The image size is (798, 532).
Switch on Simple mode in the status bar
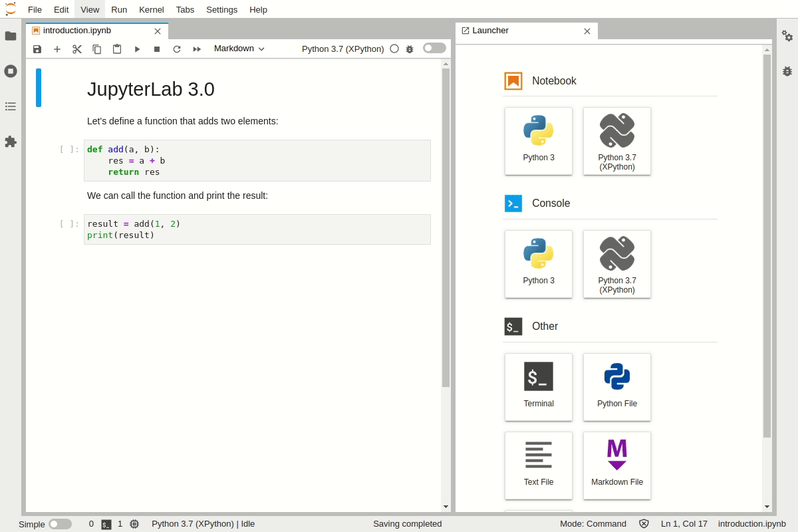coord(60,524)
